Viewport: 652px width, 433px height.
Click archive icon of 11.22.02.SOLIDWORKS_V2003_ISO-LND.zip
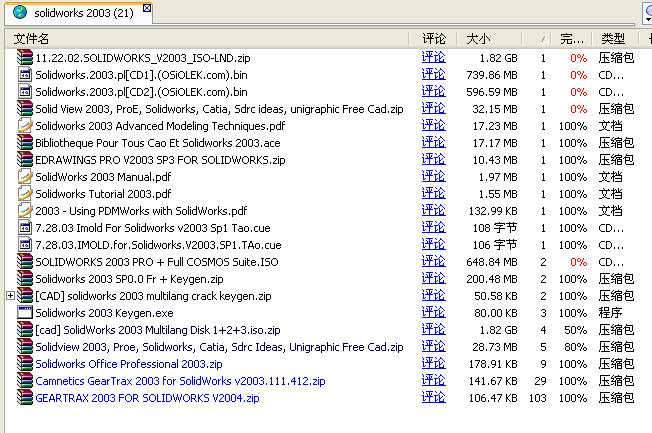tap(25, 57)
